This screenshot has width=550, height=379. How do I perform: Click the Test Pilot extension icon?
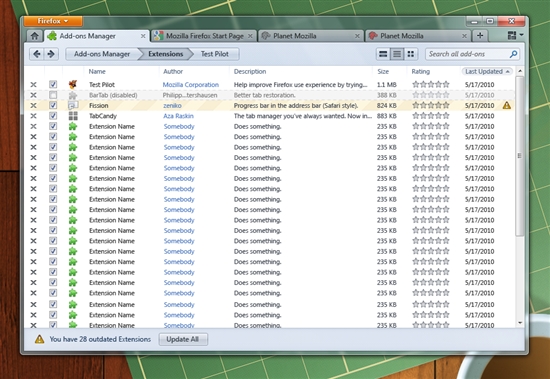73,84
